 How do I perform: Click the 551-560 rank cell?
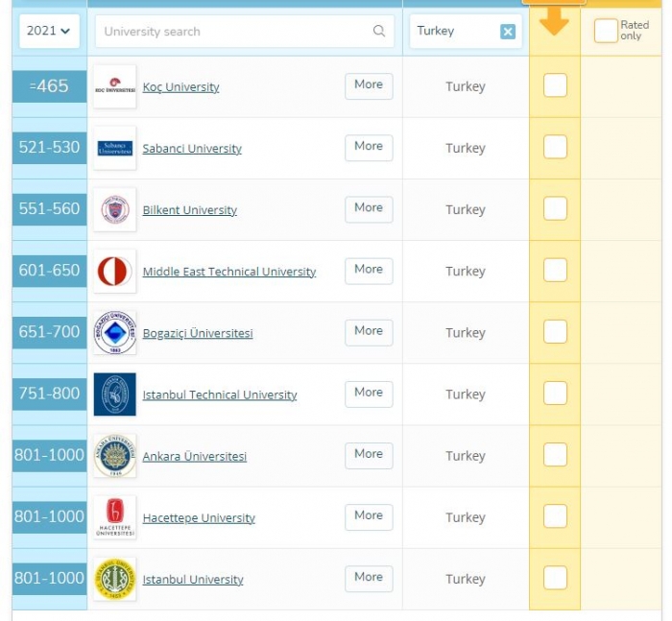pyautogui.click(x=49, y=209)
